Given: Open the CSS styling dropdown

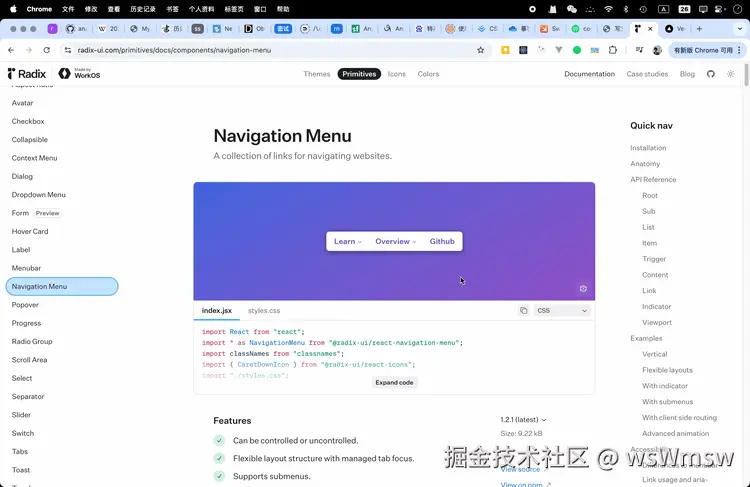Looking at the screenshot, I should pyautogui.click(x=562, y=310).
